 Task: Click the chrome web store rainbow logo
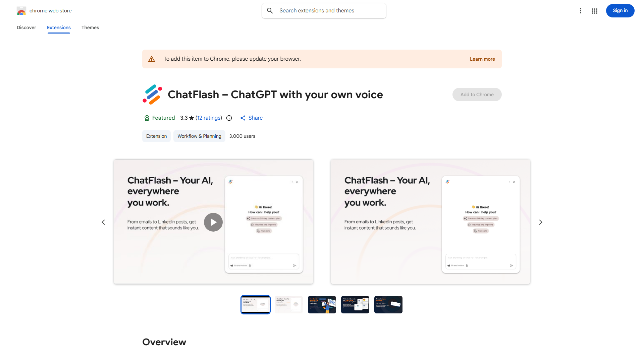point(21,11)
